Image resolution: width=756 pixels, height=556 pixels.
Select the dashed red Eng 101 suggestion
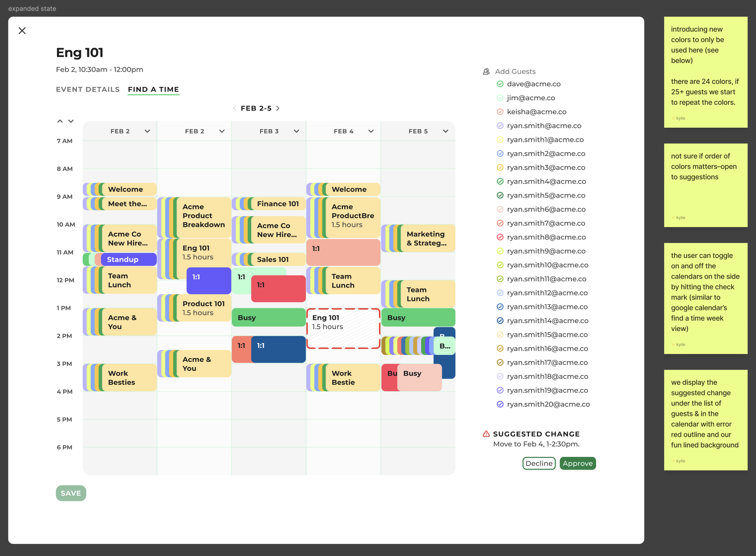click(343, 328)
